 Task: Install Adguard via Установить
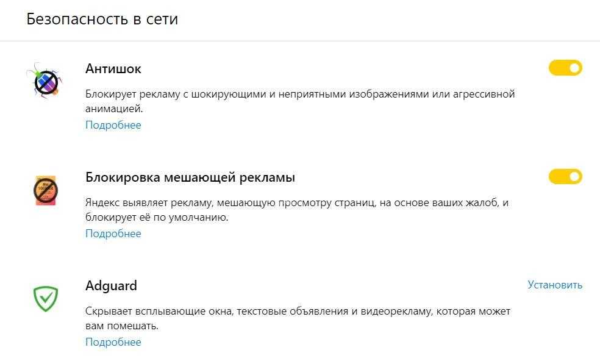tap(555, 285)
